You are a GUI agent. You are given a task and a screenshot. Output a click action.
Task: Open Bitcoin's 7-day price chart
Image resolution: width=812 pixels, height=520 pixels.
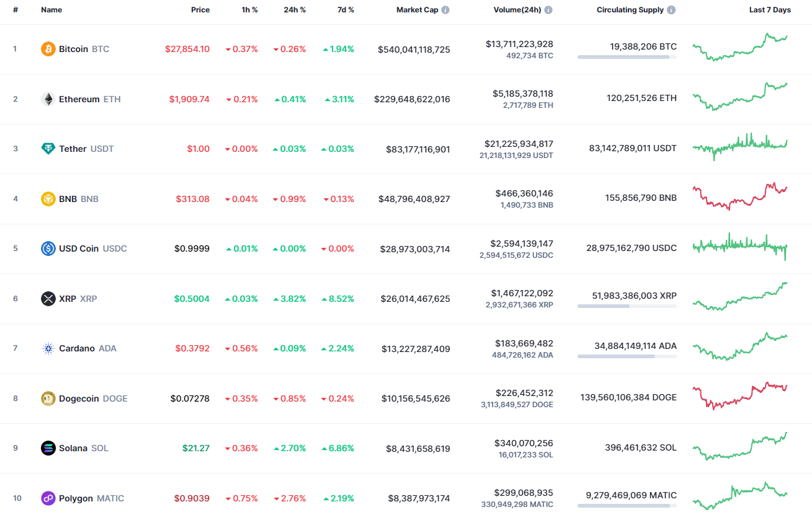[740, 48]
